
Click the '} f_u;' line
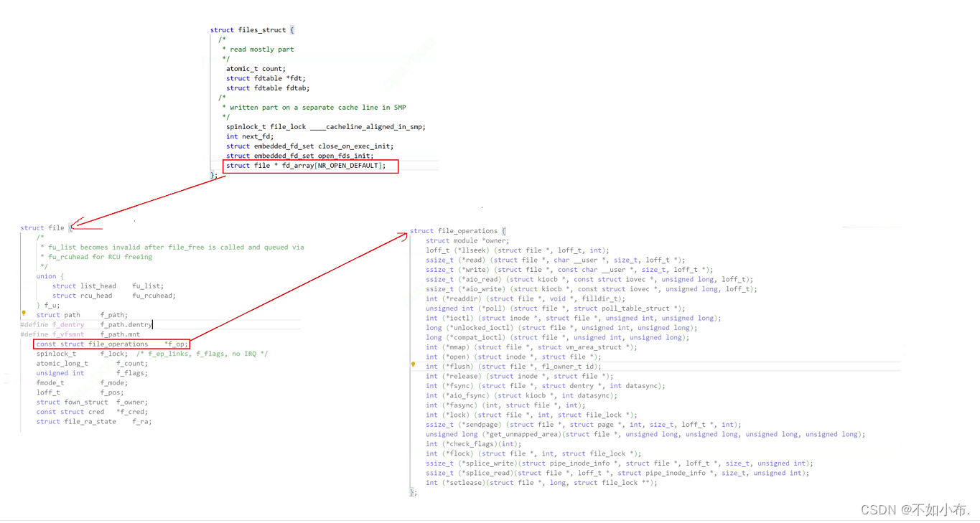click(x=49, y=306)
